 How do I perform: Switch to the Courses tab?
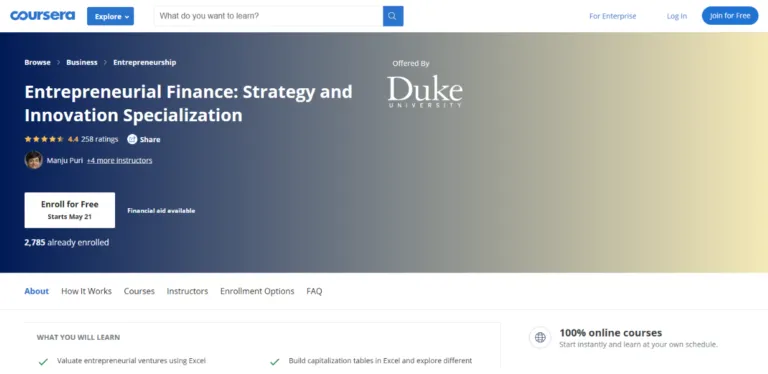139,291
